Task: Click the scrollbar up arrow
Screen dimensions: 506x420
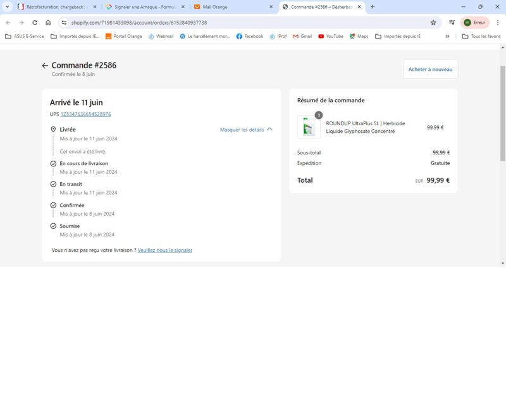Action: (502, 47)
